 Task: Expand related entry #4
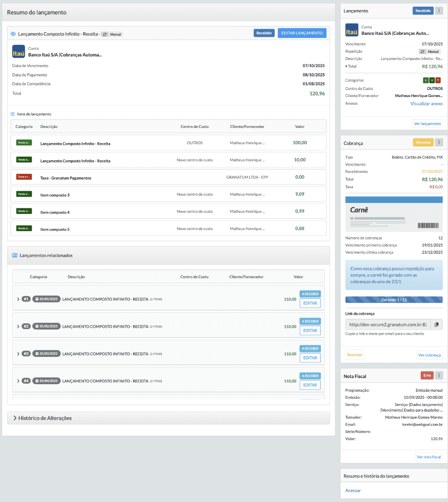point(18,381)
